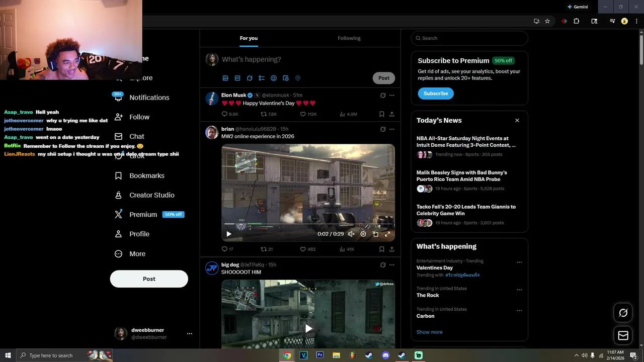
Task: Play the MW2 online experience video
Action: coord(229,234)
